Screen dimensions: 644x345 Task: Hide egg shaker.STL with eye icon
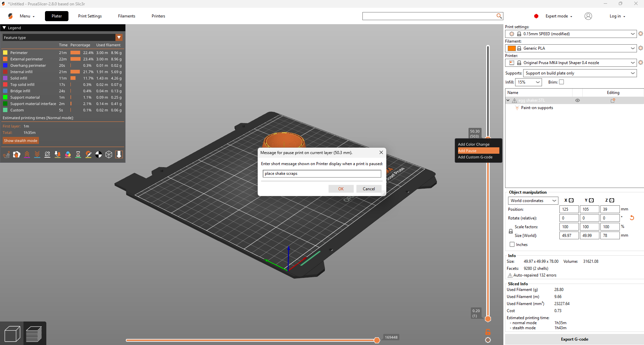point(578,100)
